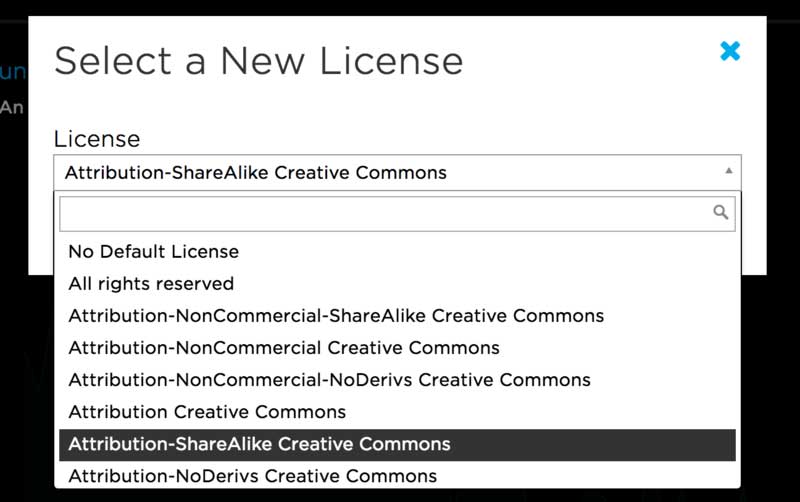Close the Select a New License dialog

(730, 50)
